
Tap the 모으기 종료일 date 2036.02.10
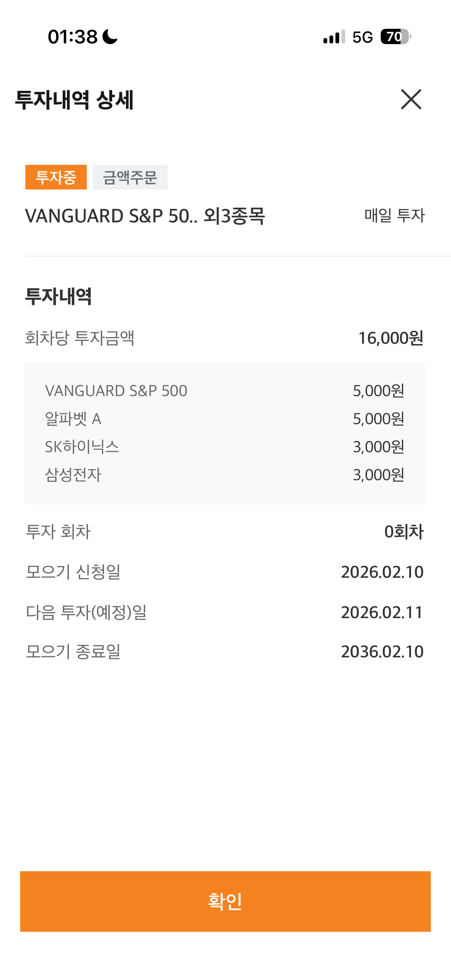point(382,652)
